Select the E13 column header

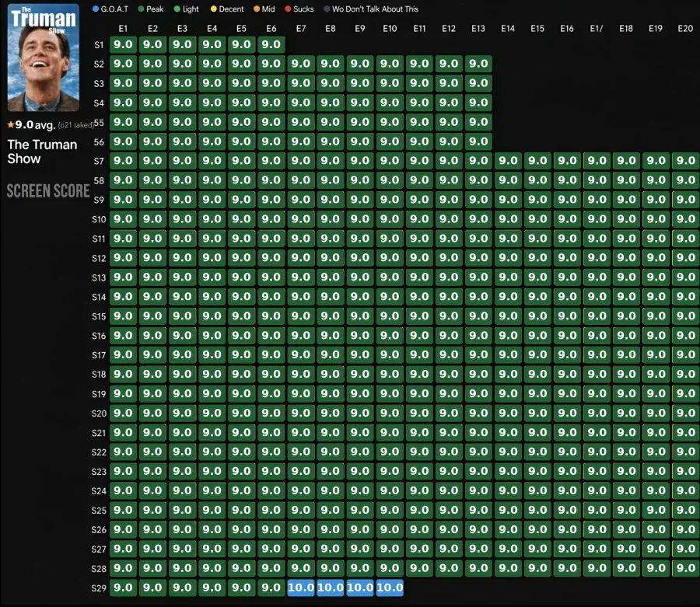point(478,29)
